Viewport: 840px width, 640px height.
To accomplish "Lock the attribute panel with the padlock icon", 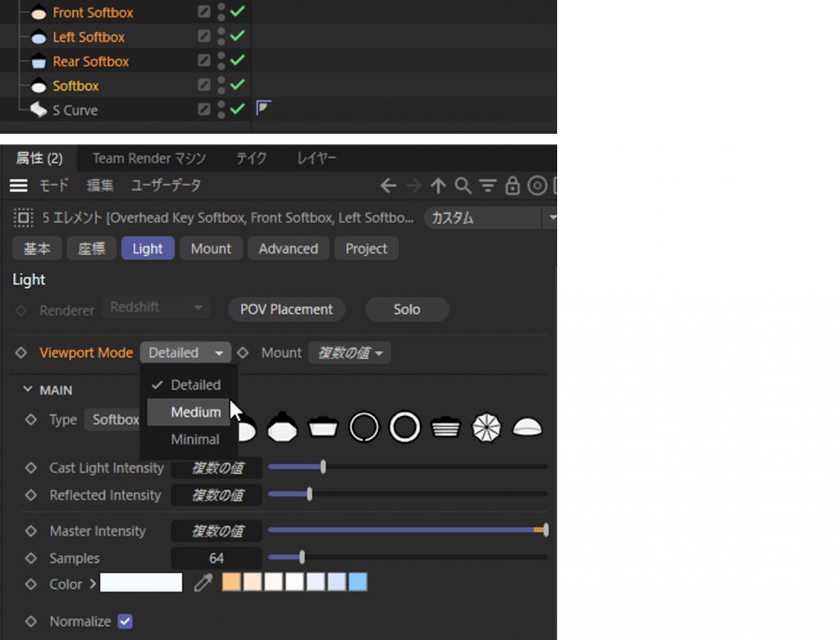I will click(513, 186).
